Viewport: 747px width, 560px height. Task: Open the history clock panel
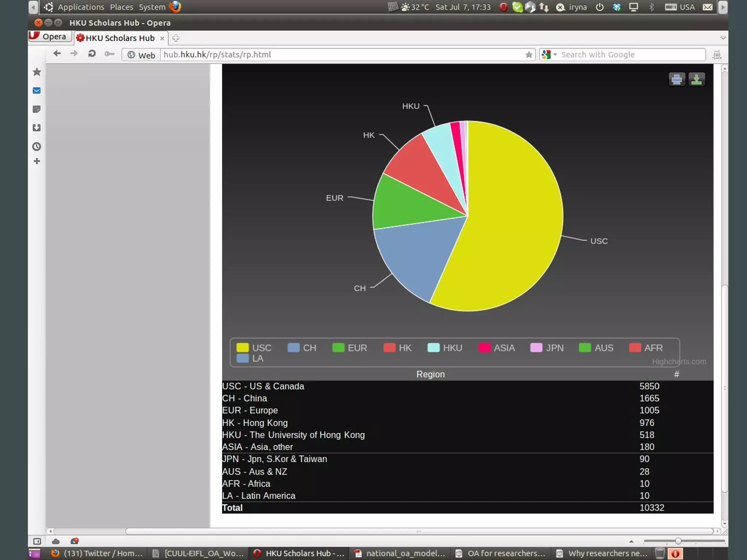37,147
